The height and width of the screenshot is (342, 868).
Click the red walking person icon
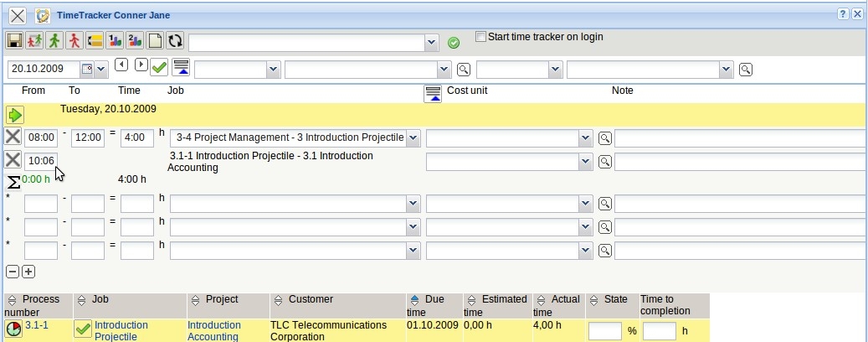coord(74,40)
